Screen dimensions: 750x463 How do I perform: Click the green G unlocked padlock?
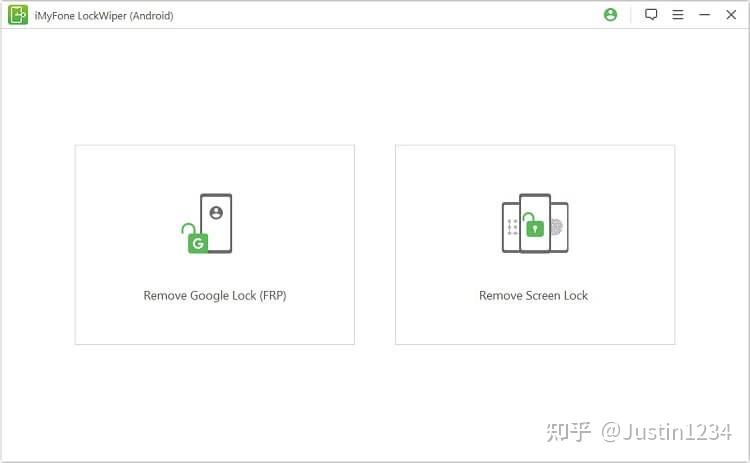click(196, 240)
